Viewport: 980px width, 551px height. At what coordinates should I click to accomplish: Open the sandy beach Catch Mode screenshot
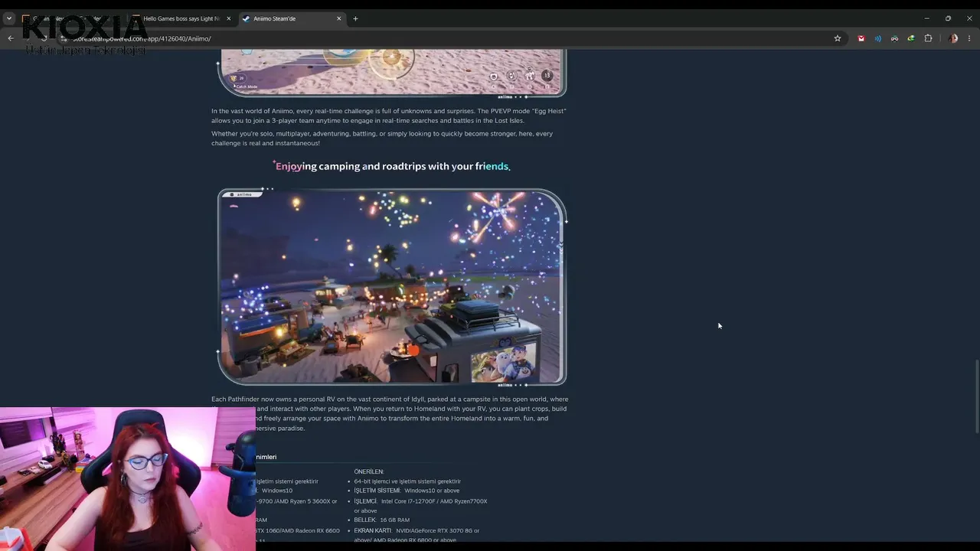click(x=392, y=73)
